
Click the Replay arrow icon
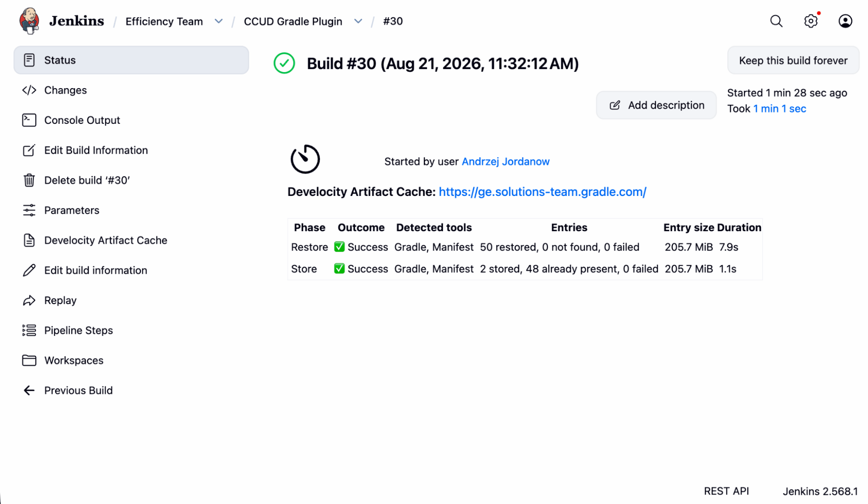(x=29, y=300)
